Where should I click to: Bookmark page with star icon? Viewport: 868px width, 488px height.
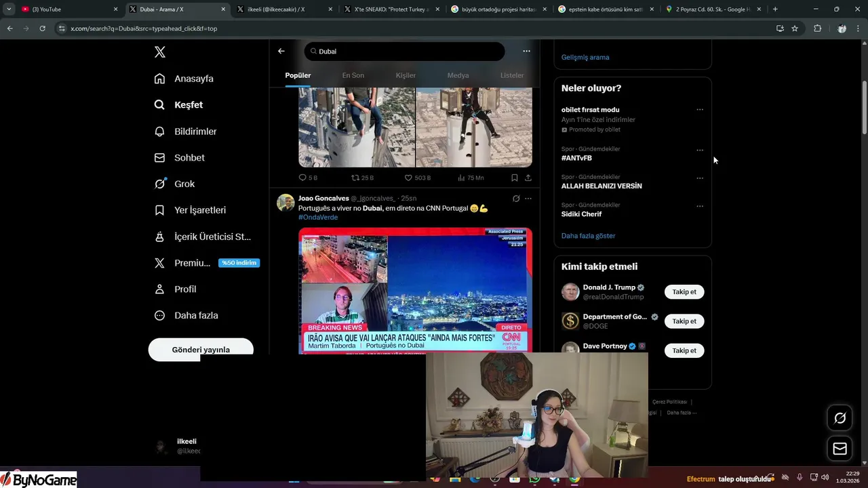point(795,28)
